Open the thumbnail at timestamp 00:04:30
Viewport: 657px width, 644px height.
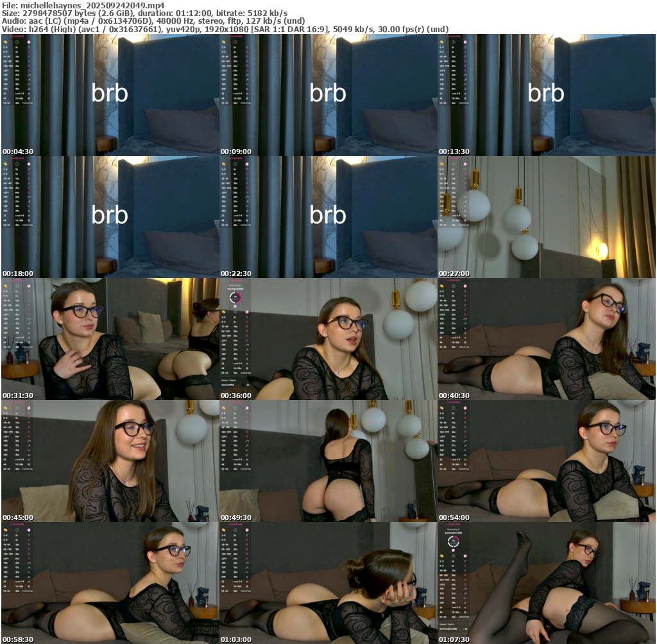click(x=110, y=95)
